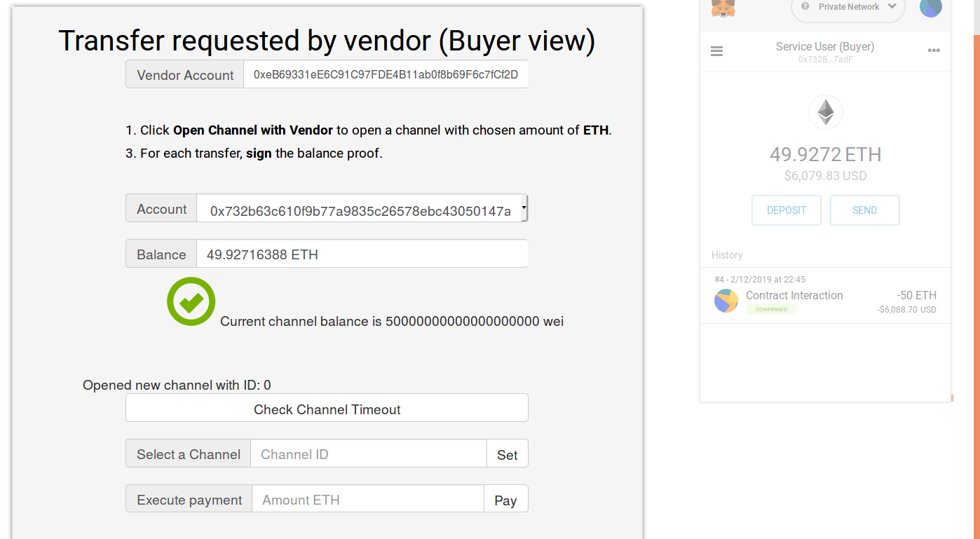Click the SEND button

(864, 210)
